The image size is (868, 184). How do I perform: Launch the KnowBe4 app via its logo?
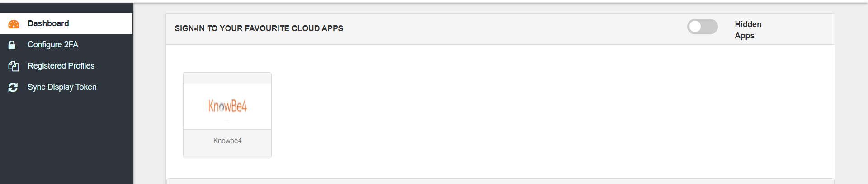pyautogui.click(x=227, y=106)
